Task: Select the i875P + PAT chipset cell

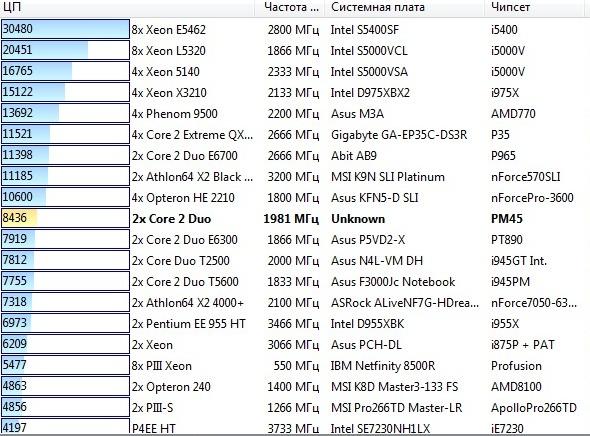Action: pos(523,345)
